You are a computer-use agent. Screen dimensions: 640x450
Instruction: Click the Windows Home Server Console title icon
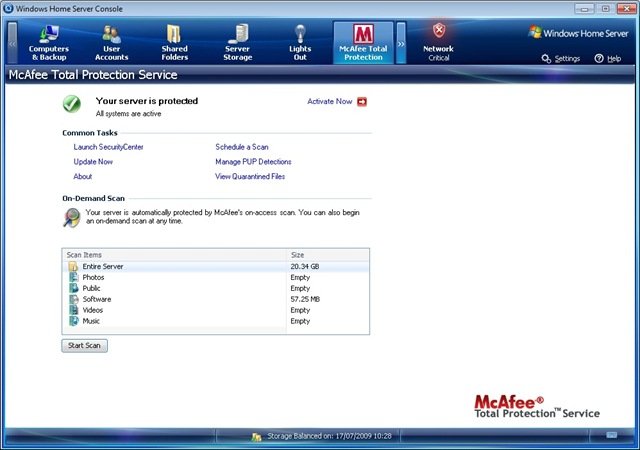tap(8, 9)
